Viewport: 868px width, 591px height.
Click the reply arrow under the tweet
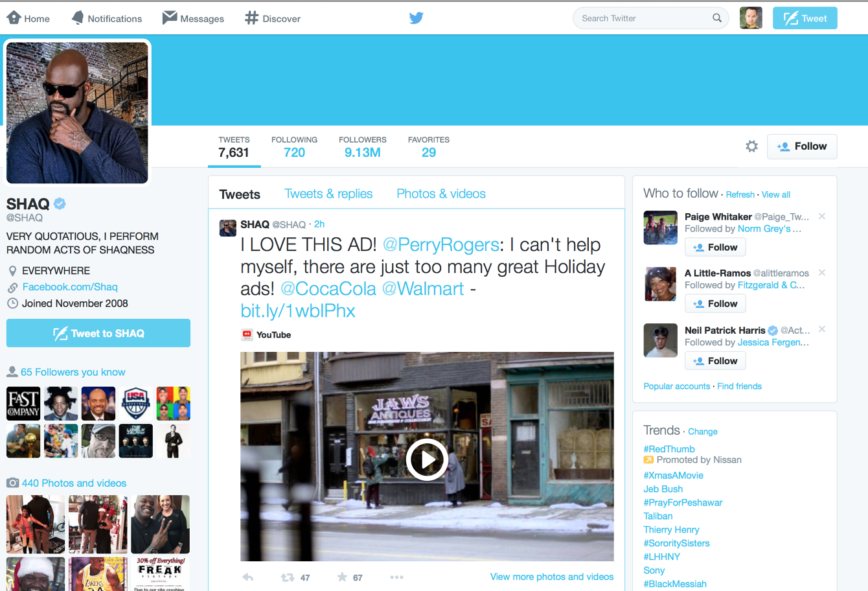(247, 577)
